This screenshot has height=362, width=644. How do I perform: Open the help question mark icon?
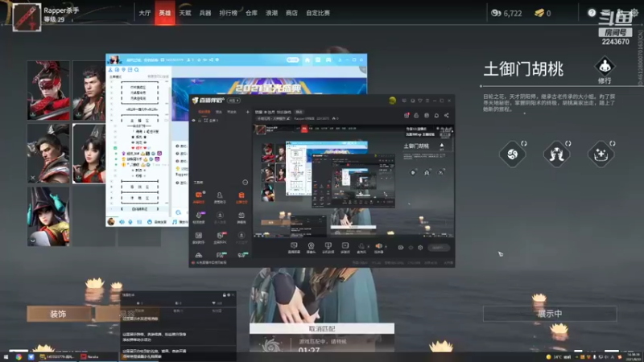click(592, 13)
